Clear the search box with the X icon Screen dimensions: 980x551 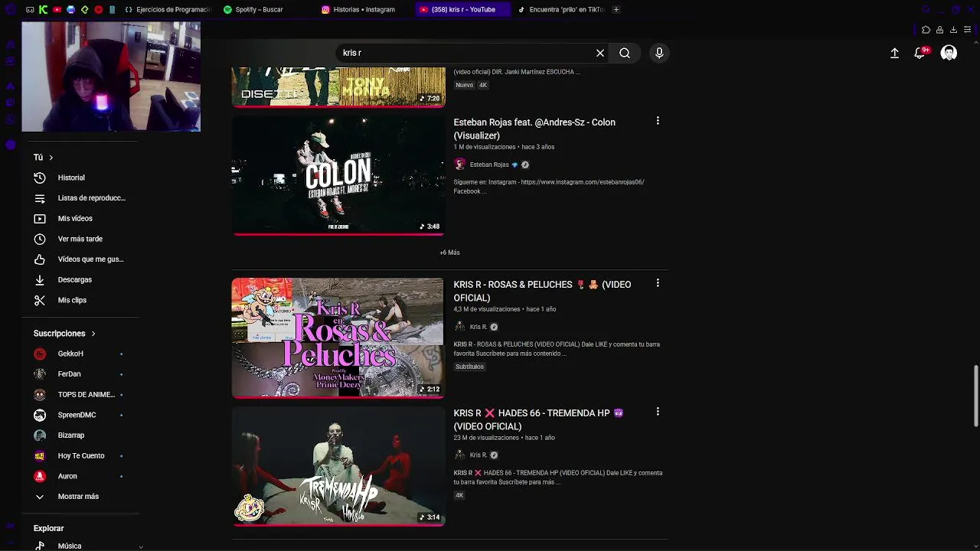point(600,53)
